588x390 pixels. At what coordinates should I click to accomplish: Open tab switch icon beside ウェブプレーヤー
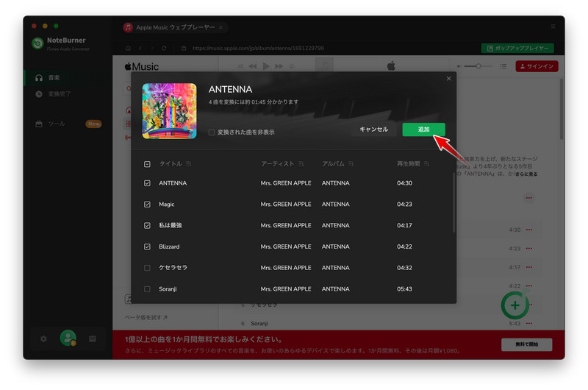click(221, 27)
